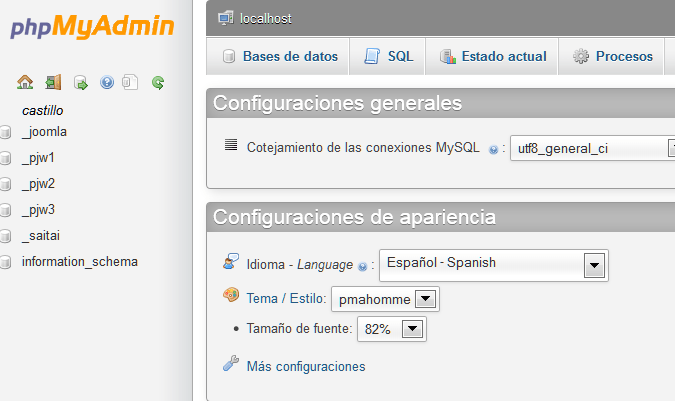The width and height of the screenshot is (675, 401).
Task: Click the language person icon
Action: (231, 261)
